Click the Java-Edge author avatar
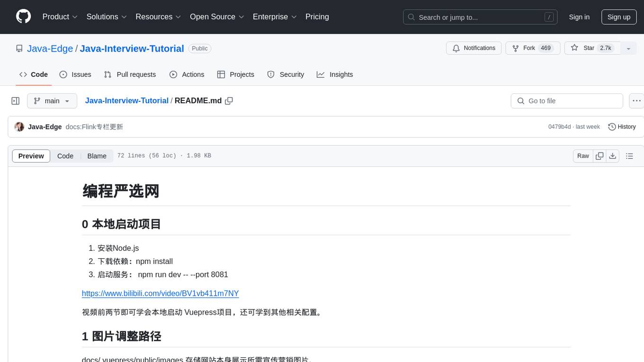 (19, 127)
